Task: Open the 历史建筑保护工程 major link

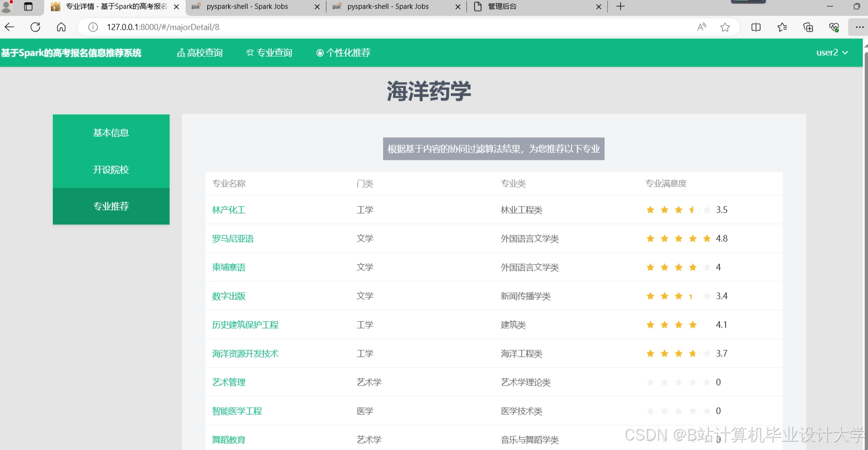Action: tap(245, 325)
